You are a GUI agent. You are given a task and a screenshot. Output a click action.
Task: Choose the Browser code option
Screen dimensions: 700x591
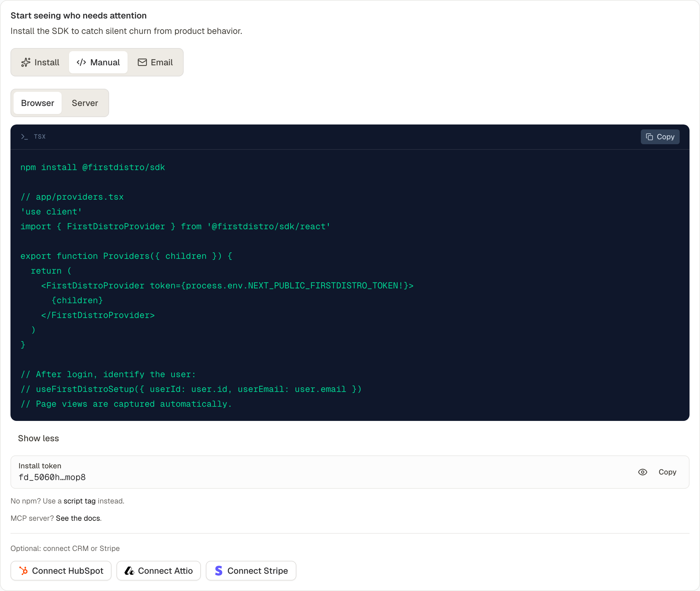38,103
